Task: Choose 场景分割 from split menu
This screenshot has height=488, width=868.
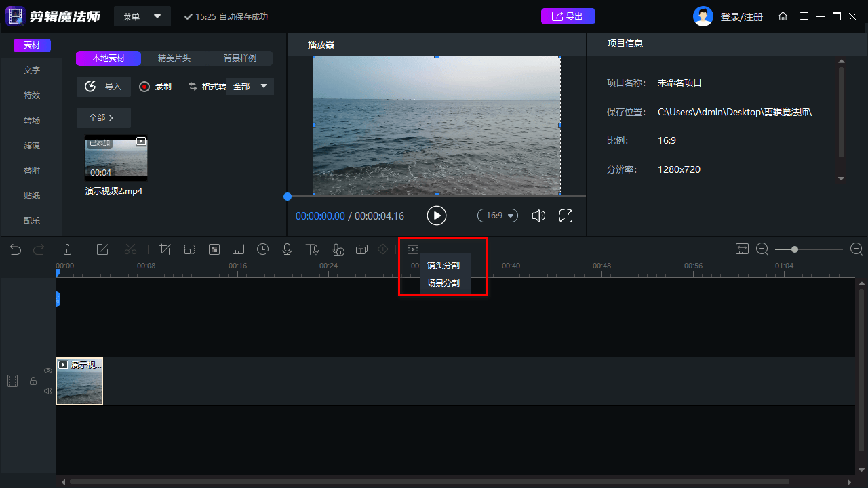Action: [x=443, y=283]
